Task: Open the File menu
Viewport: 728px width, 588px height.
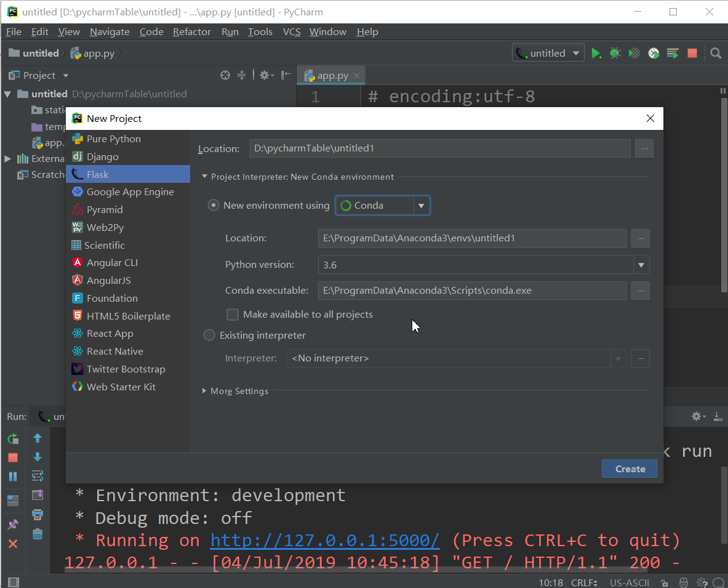Action: point(14,32)
